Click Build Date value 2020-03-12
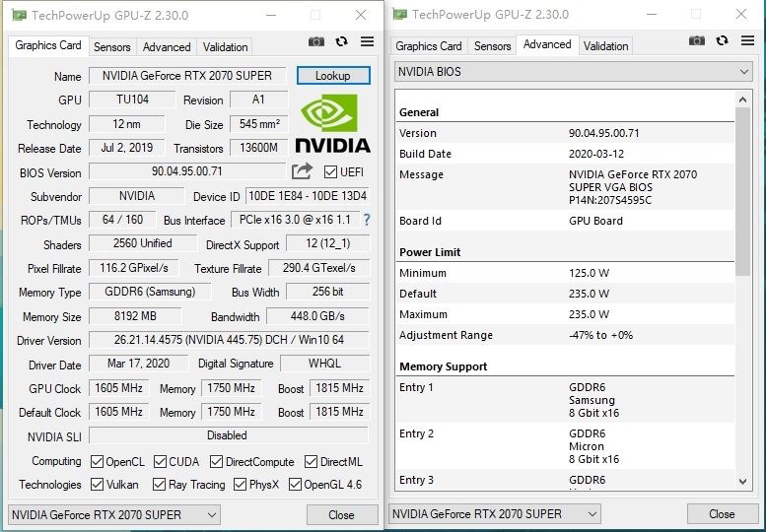The width and height of the screenshot is (766, 532). (x=596, y=154)
